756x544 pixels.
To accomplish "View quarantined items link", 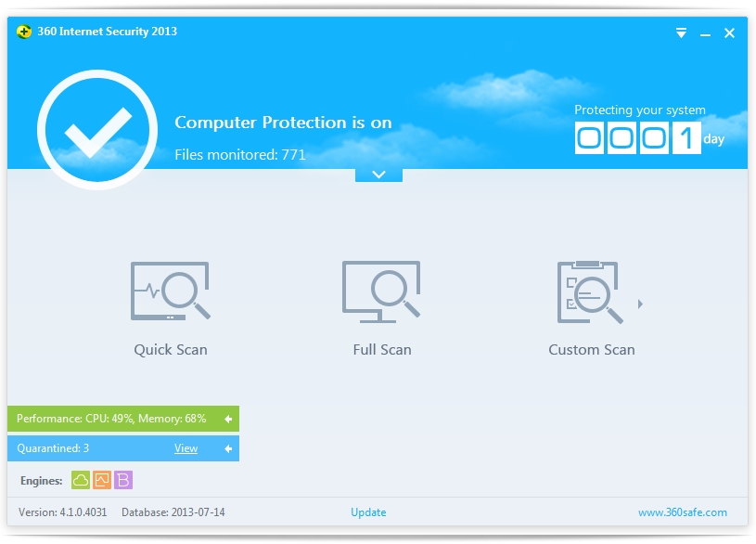I will point(186,448).
